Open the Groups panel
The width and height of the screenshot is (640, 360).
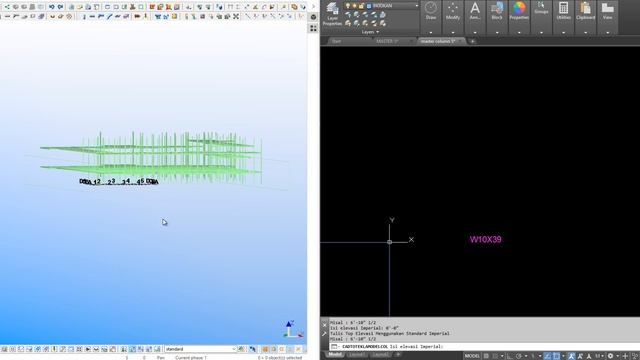(x=541, y=8)
